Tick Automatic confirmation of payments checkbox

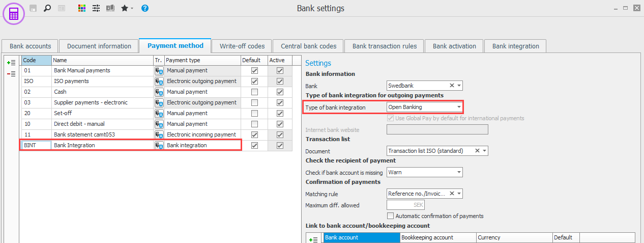tap(391, 216)
